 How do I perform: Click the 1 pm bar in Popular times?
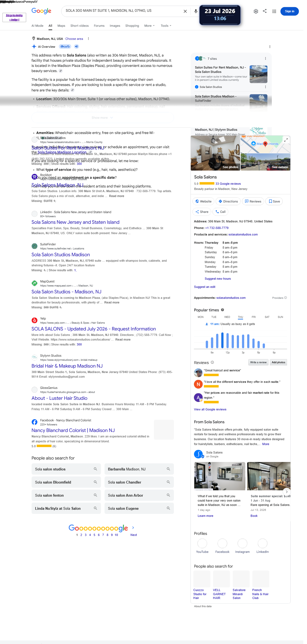coord(233,341)
